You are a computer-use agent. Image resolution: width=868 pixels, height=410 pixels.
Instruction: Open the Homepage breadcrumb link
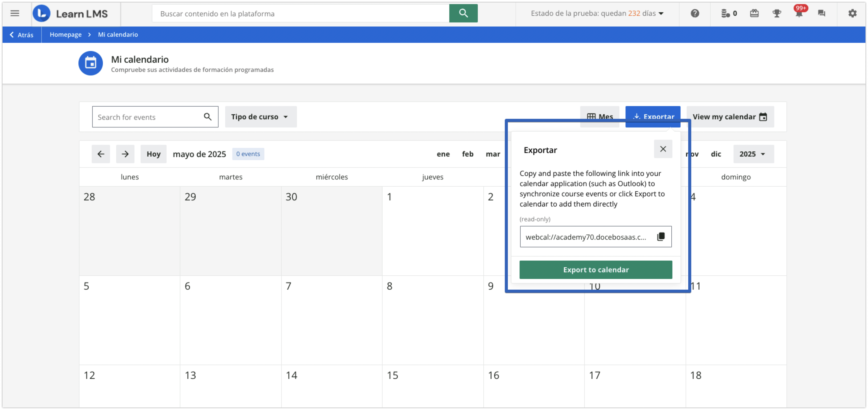66,34
